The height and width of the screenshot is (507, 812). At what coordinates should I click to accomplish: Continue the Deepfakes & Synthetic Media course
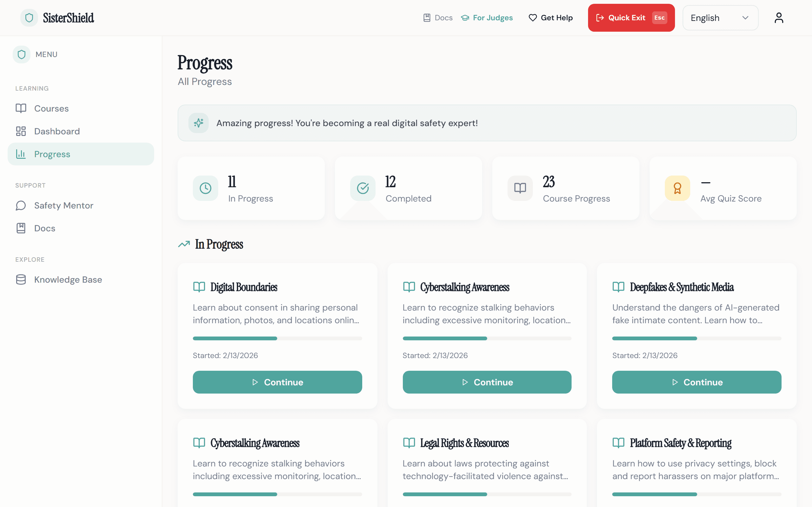(697, 382)
